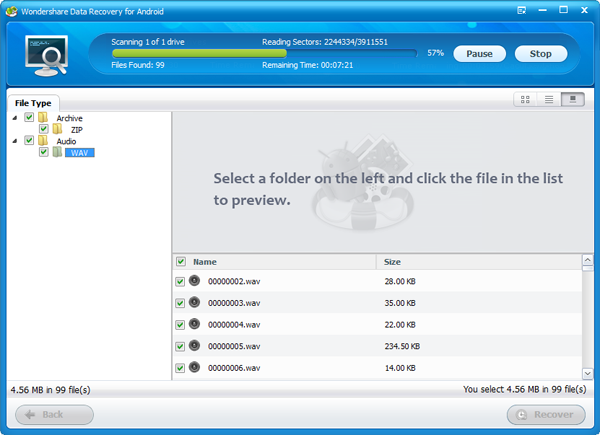Click the Archive folder icon
The image size is (600, 435).
43,117
